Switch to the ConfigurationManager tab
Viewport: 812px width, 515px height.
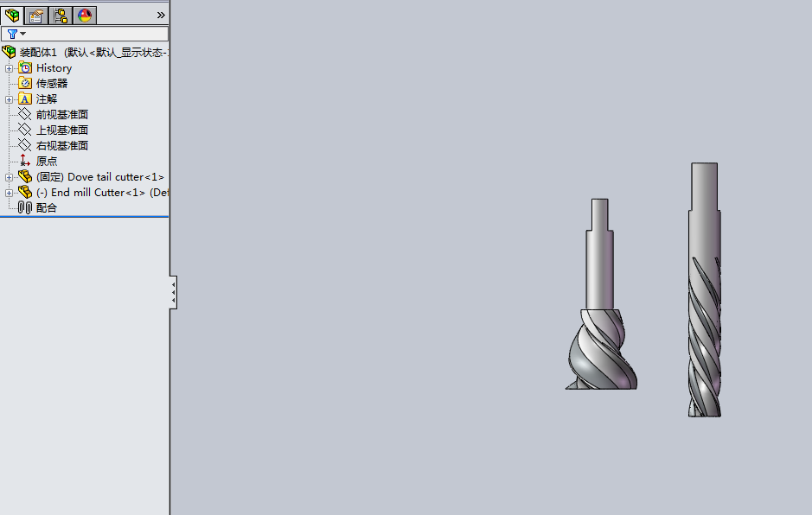point(61,16)
